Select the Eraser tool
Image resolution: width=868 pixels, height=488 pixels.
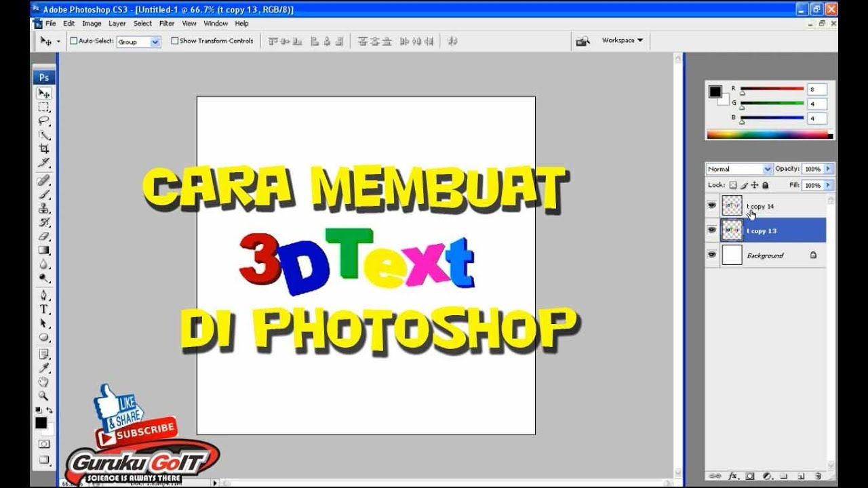tap(44, 237)
